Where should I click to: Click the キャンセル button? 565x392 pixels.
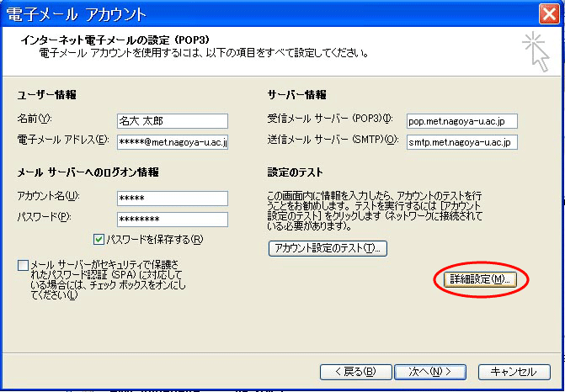(x=514, y=372)
